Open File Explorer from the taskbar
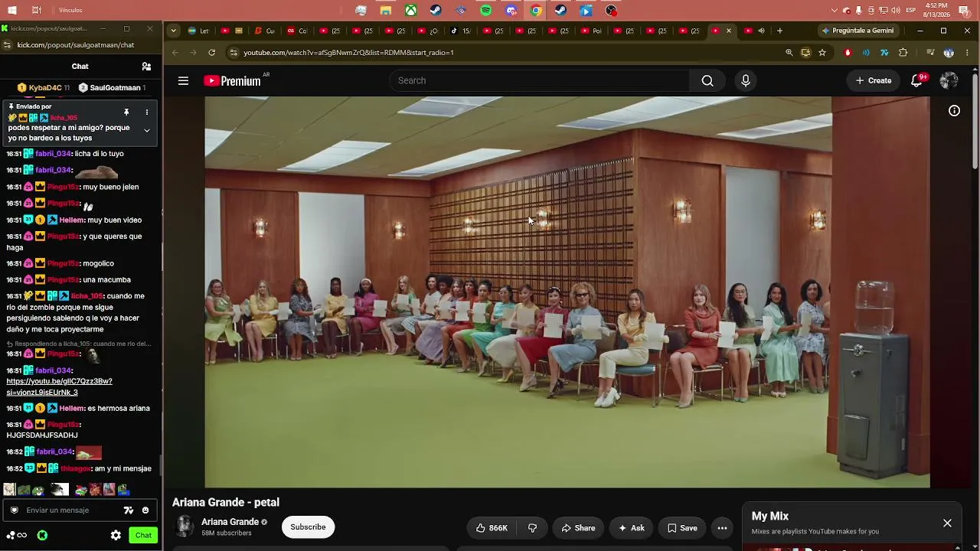The width and height of the screenshot is (980, 551). click(386, 11)
